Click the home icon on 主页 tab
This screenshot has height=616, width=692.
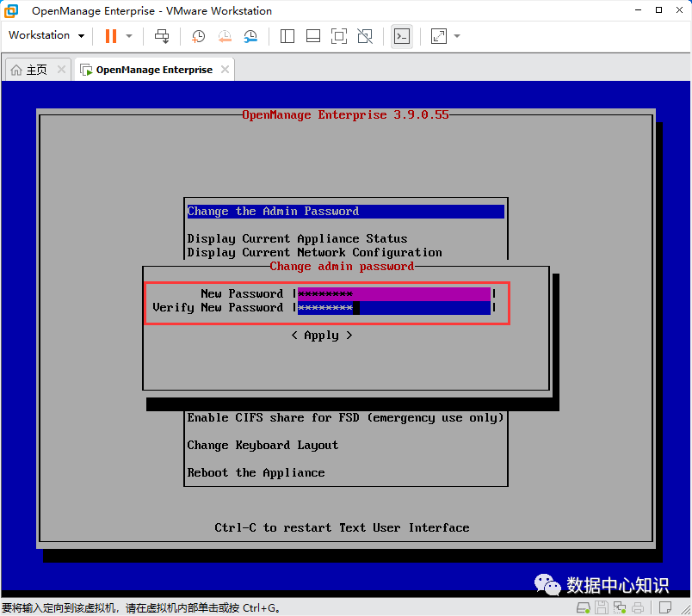16,70
